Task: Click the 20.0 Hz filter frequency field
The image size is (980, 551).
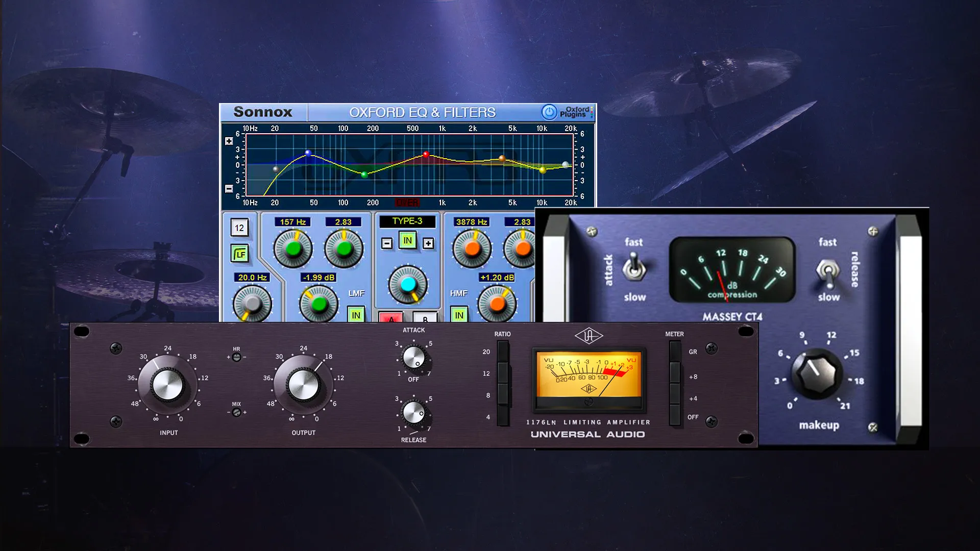Action: coord(252,278)
